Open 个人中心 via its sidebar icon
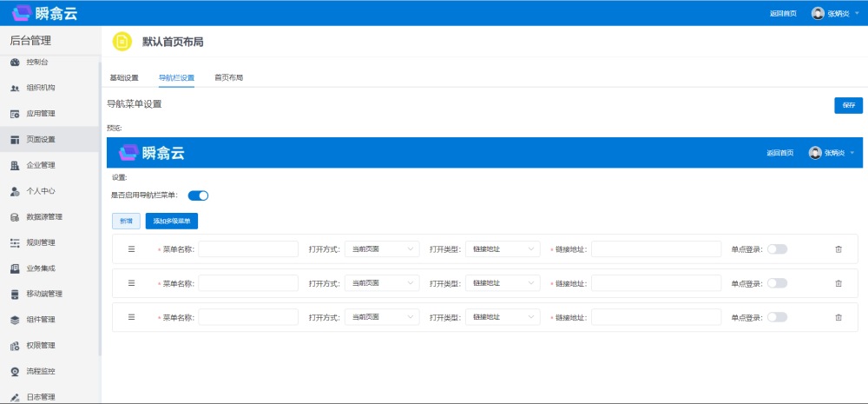Screen dimensions: 868x404 (x=15, y=191)
